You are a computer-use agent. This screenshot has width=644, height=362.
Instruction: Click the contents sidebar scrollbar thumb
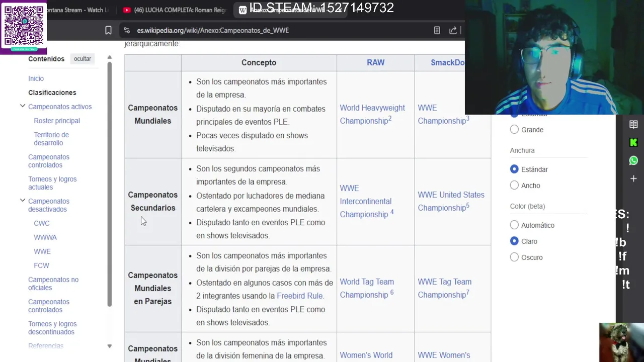pyautogui.click(x=110, y=185)
